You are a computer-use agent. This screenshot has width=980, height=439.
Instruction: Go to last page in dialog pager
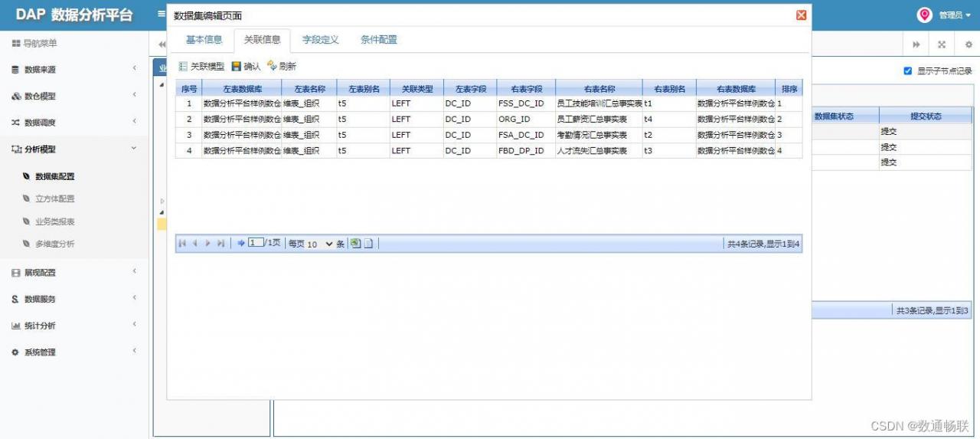point(220,244)
